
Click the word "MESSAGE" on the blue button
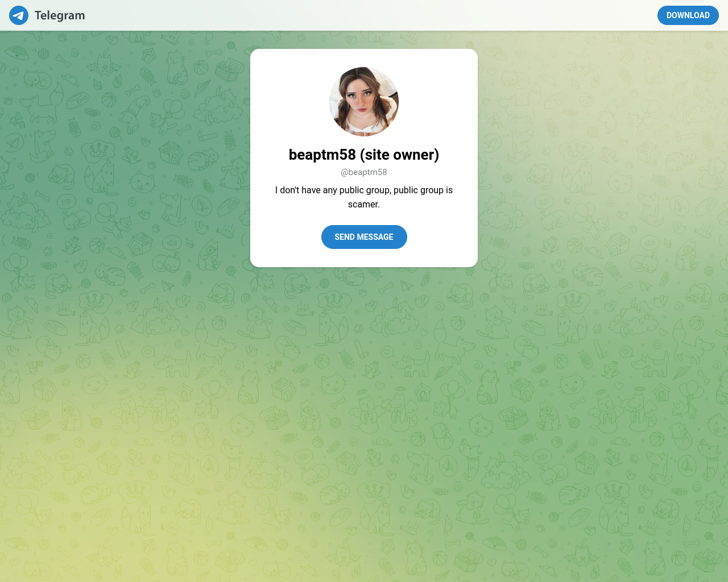(x=375, y=237)
